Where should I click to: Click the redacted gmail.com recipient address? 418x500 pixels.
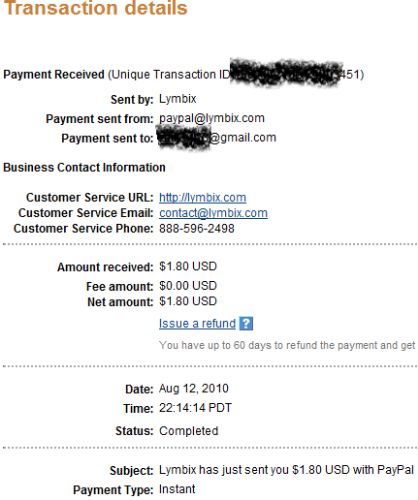(217, 138)
